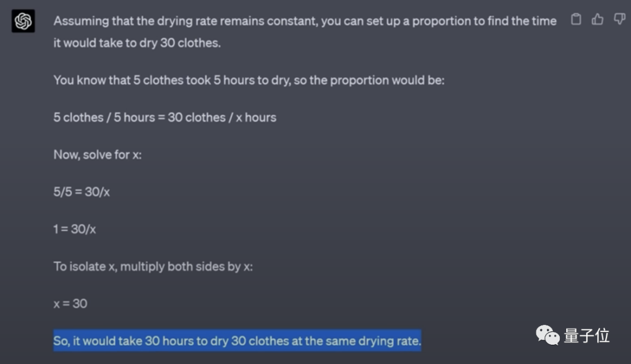The width and height of the screenshot is (631, 364).
Task: Click the WeChat logo watermark
Action: click(x=547, y=335)
